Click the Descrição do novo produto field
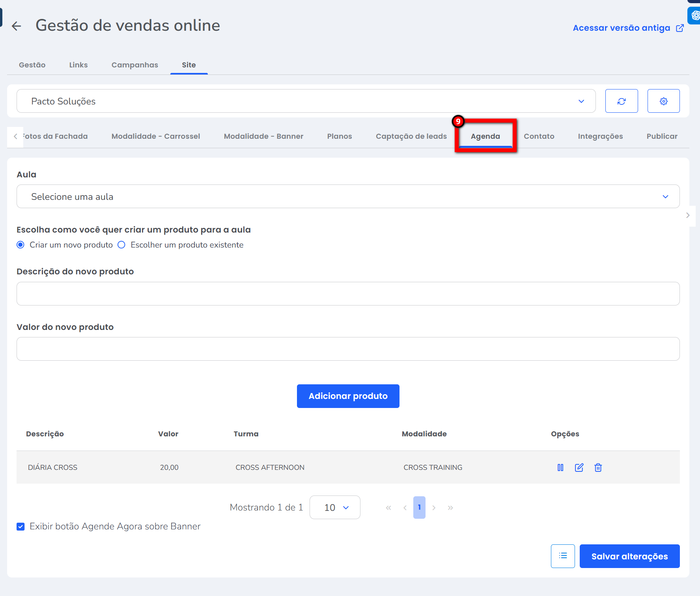The image size is (700, 596). 347,294
